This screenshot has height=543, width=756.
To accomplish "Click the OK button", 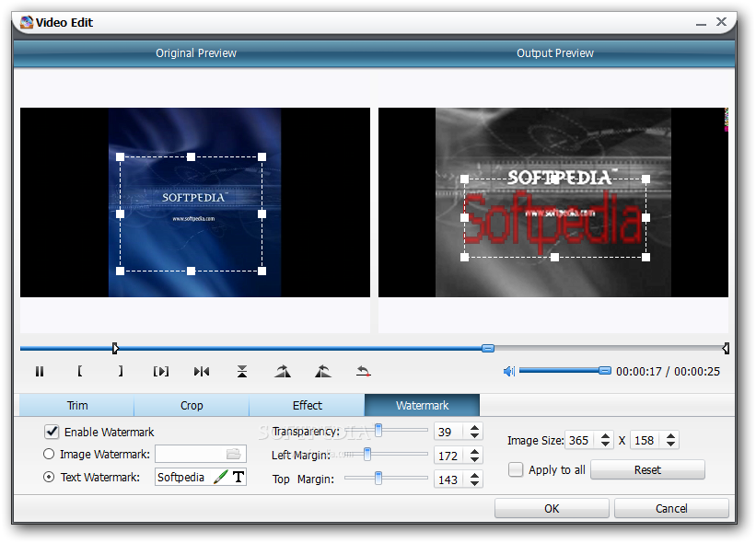I will pyautogui.click(x=552, y=508).
